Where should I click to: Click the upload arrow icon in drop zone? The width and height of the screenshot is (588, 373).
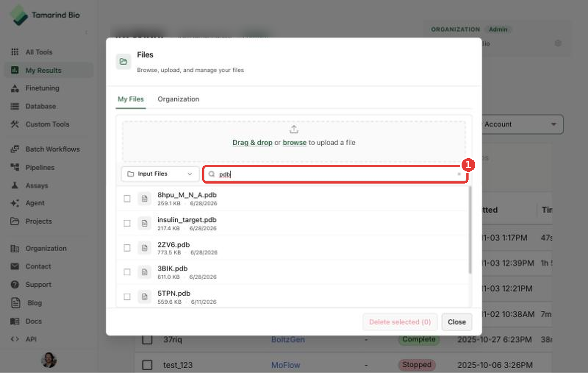294,129
